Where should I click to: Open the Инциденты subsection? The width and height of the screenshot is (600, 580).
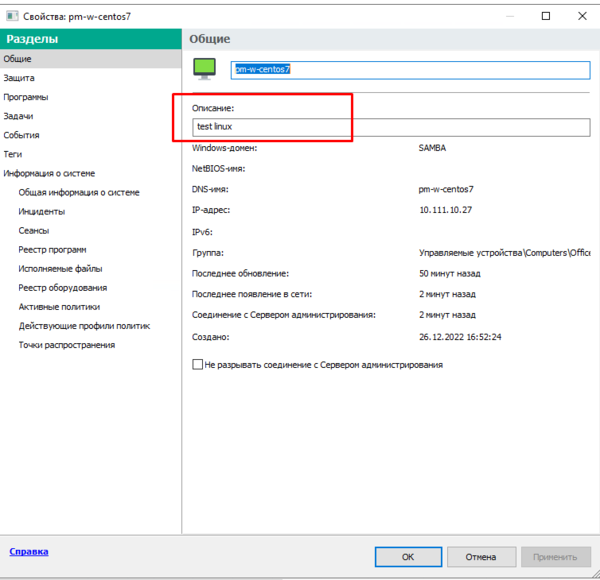[x=42, y=212]
